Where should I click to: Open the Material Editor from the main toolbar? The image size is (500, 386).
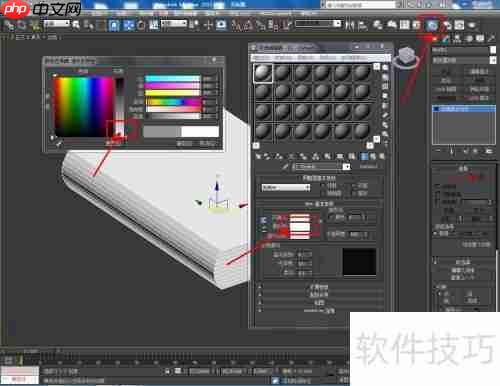432,25
